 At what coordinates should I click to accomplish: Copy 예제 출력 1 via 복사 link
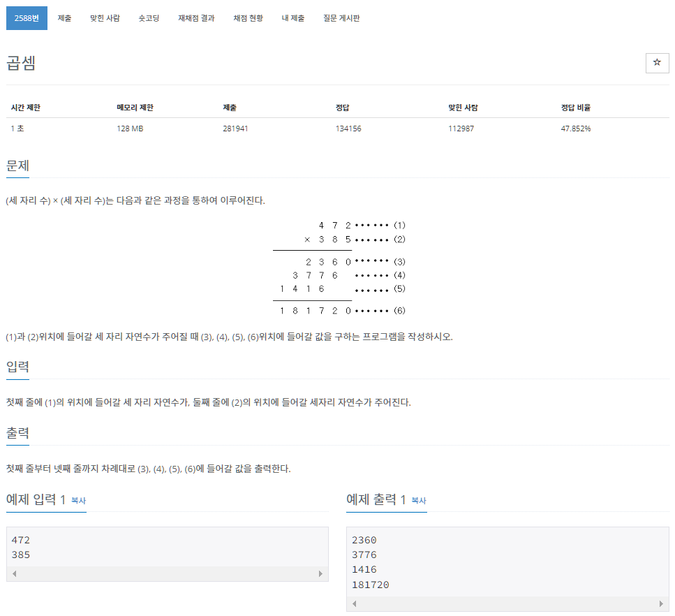(418, 501)
